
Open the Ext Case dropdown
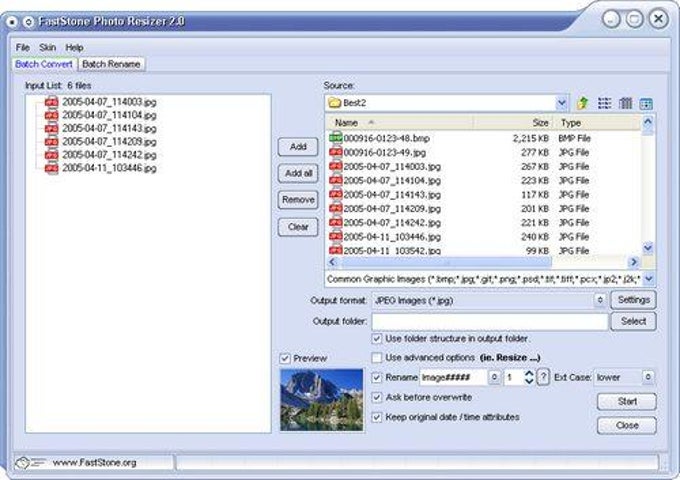(648, 378)
